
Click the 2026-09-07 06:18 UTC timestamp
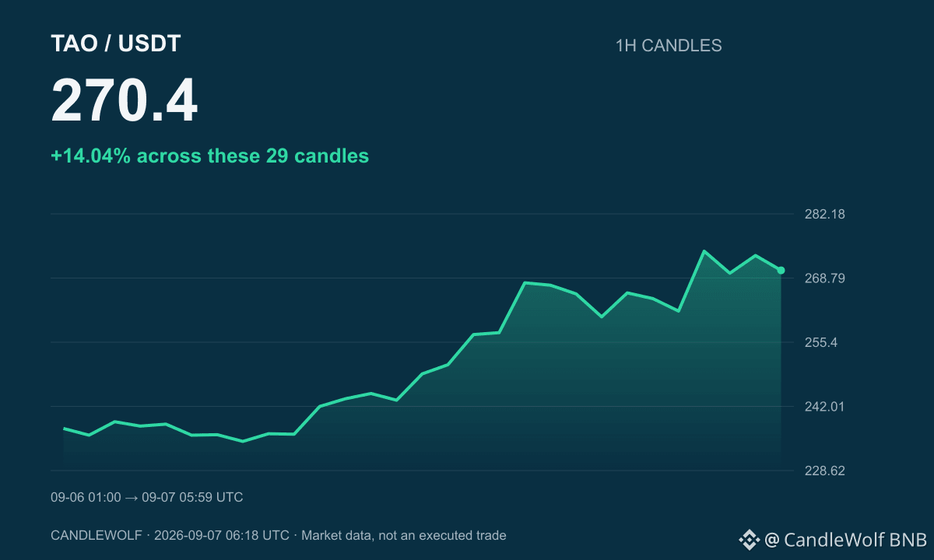point(222,535)
